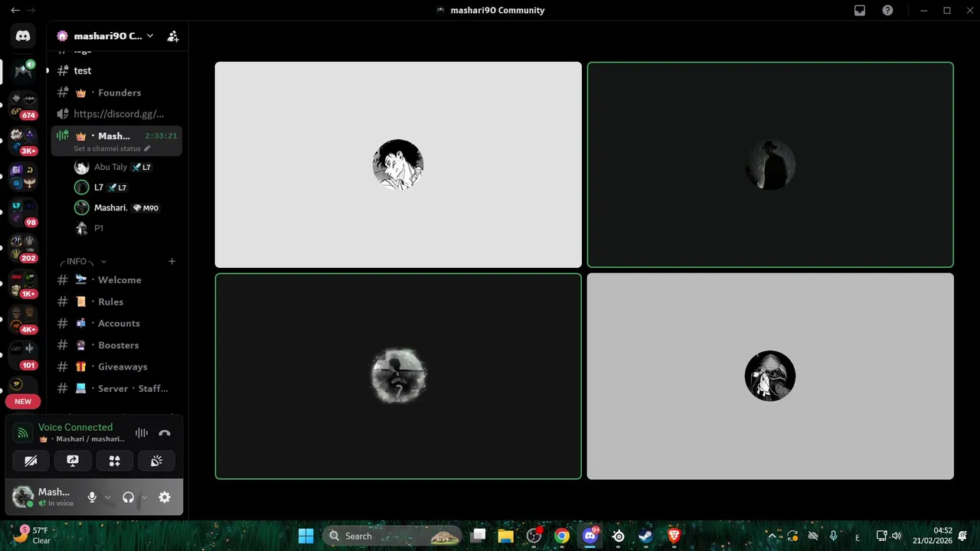Focus the top-left light gray video tile
Viewport: 980px width, 551px height.
(398, 165)
